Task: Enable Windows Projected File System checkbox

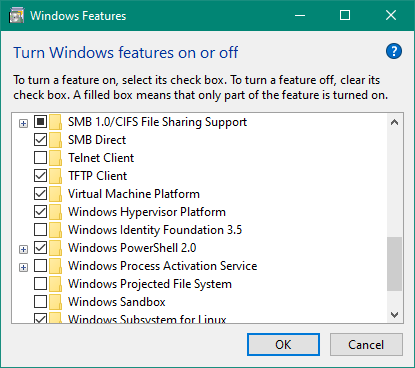Action: [40, 284]
